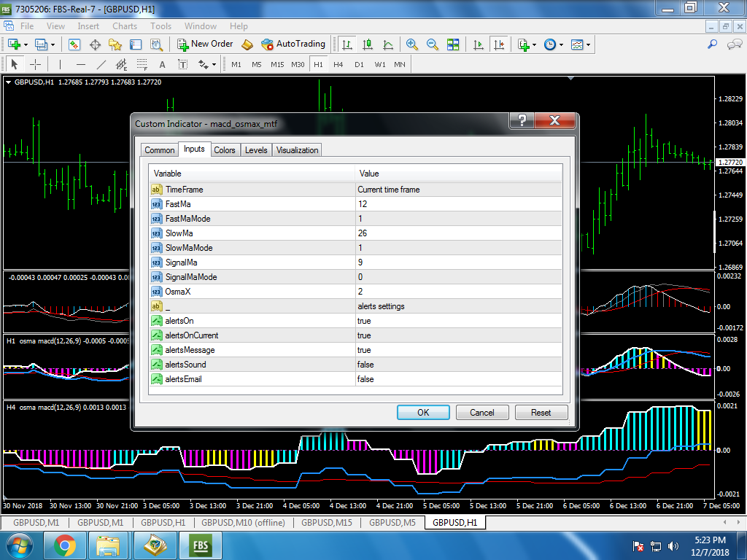Click the New Order toolbar button

(205, 44)
